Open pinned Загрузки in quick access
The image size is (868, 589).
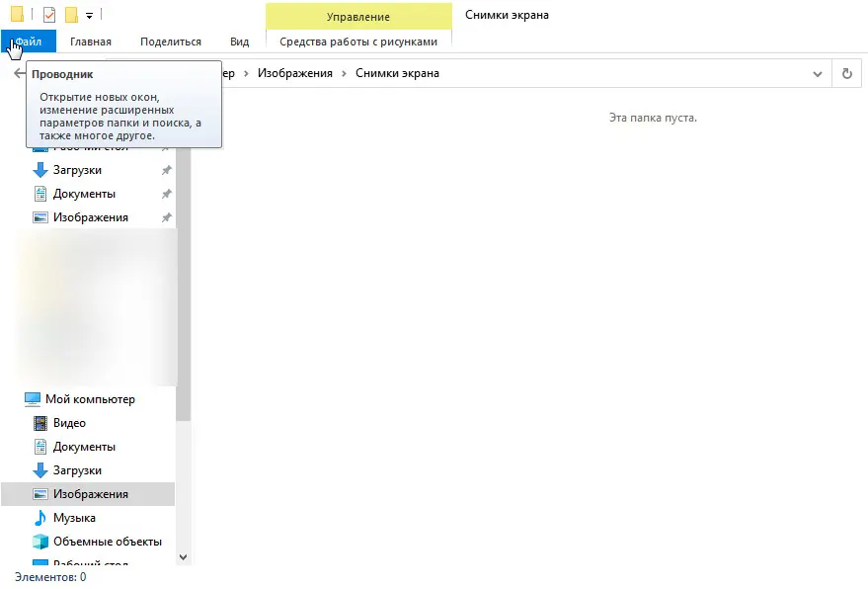coord(77,170)
